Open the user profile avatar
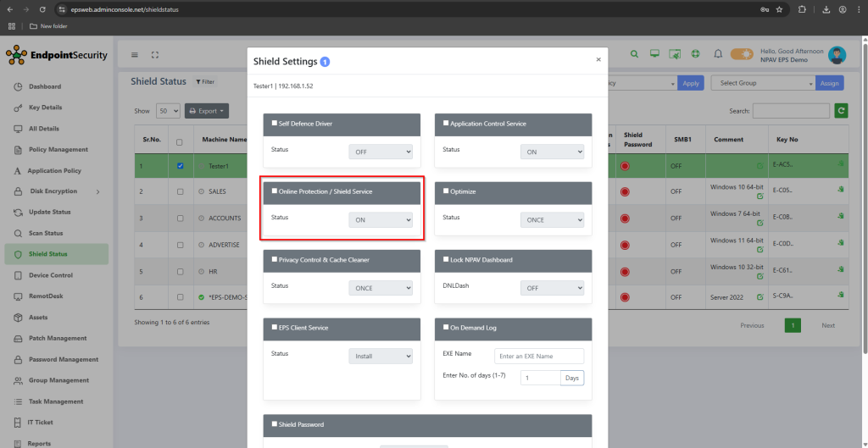868x448 pixels. [x=837, y=55]
